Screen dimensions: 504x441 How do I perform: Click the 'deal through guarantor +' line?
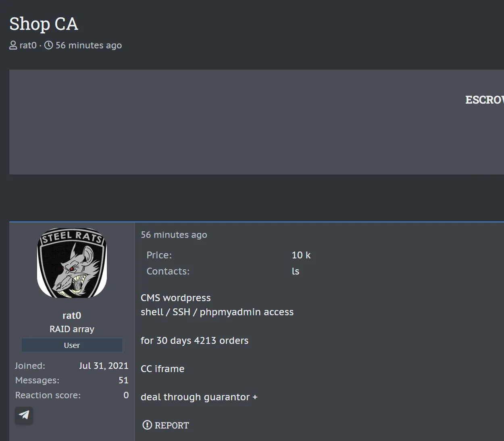(x=199, y=397)
